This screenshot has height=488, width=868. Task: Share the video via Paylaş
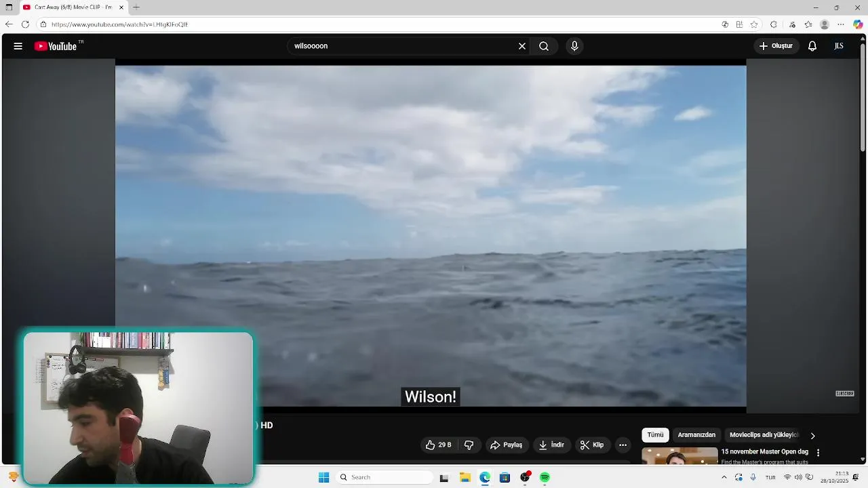(507, 445)
